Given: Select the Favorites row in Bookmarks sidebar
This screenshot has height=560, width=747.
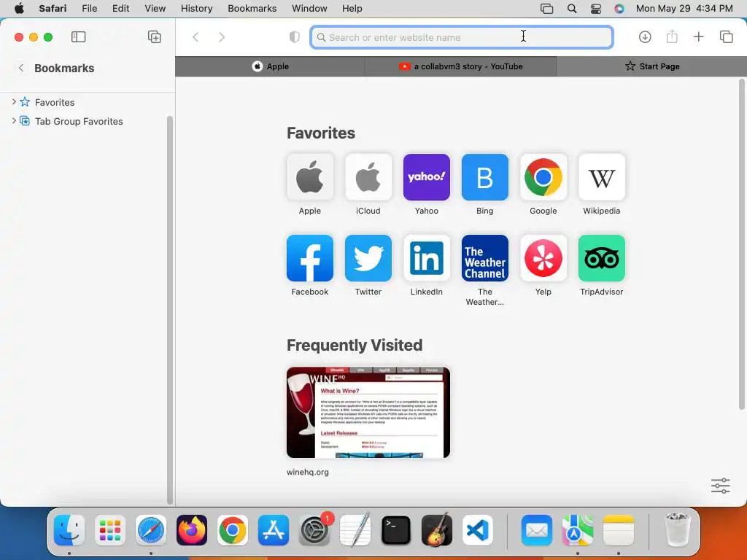Looking at the screenshot, I should point(88,102).
